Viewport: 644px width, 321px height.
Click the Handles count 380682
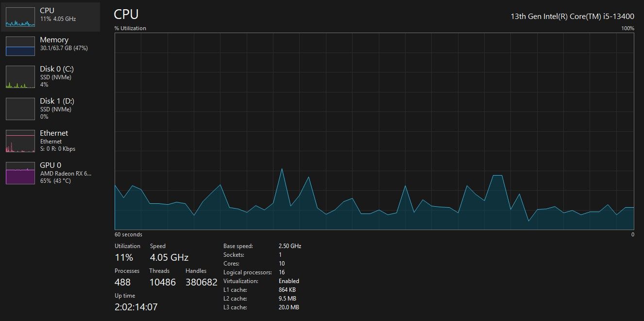(202, 282)
